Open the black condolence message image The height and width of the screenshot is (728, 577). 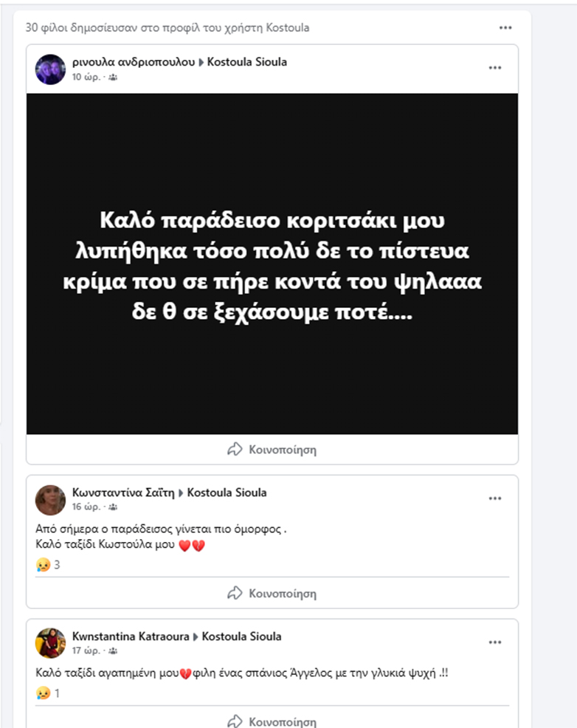point(272,264)
